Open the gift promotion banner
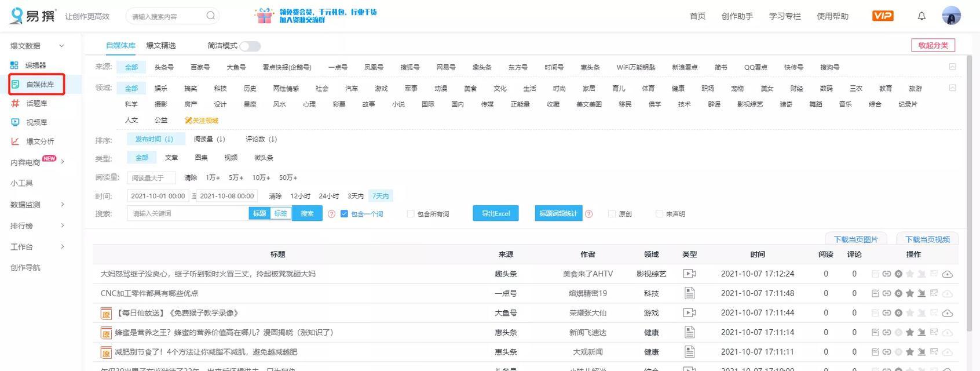 [x=316, y=16]
